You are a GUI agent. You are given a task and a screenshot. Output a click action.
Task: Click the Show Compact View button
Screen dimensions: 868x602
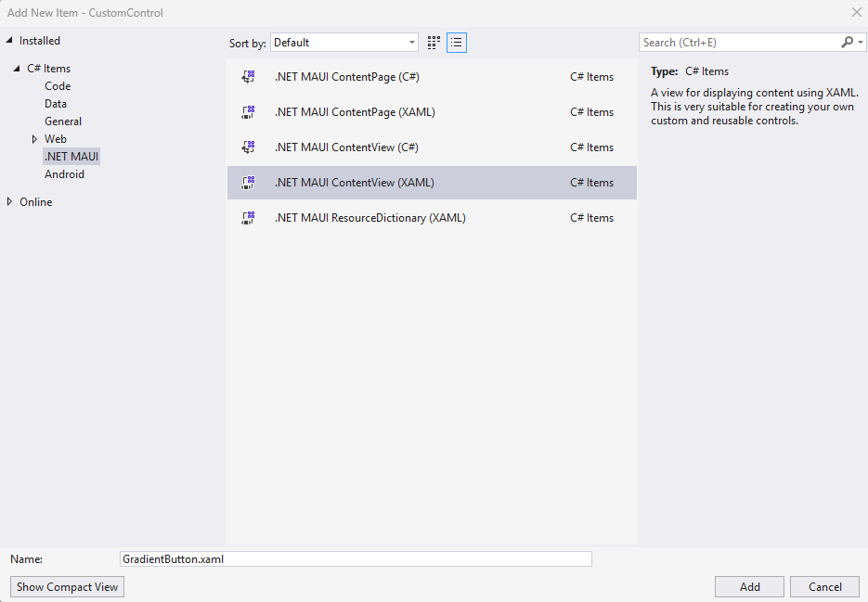(x=66, y=586)
